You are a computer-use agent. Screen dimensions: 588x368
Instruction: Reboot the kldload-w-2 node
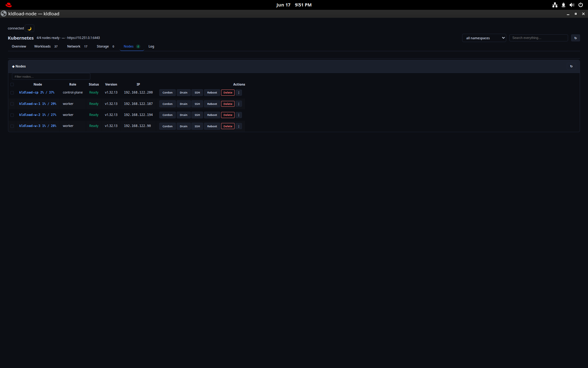(212, 115)
